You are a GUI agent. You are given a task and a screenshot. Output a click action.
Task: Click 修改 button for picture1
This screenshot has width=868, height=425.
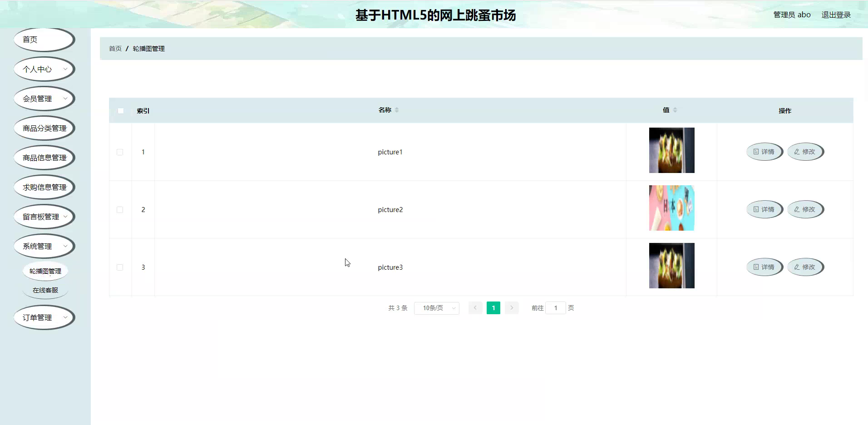pyautogui.click(x=805, y=152)
